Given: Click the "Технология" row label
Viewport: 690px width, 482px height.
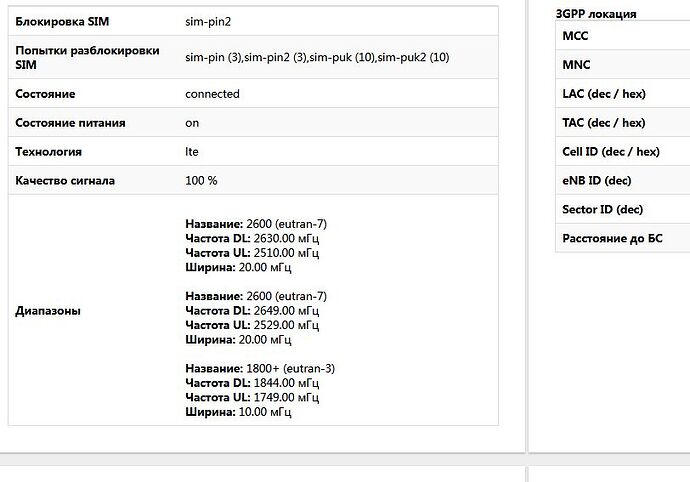Looking at the screenshot, I should (x=49, y=152).
